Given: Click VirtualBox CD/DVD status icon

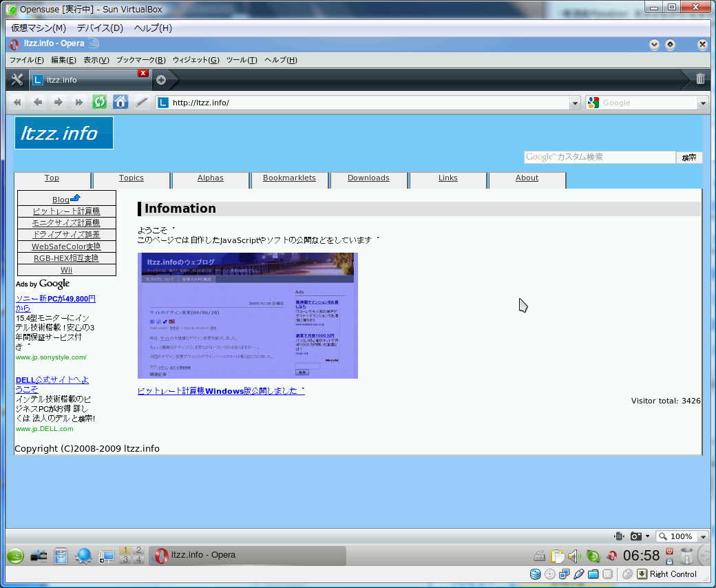Looking at the screenshot, I should [550, 574].
